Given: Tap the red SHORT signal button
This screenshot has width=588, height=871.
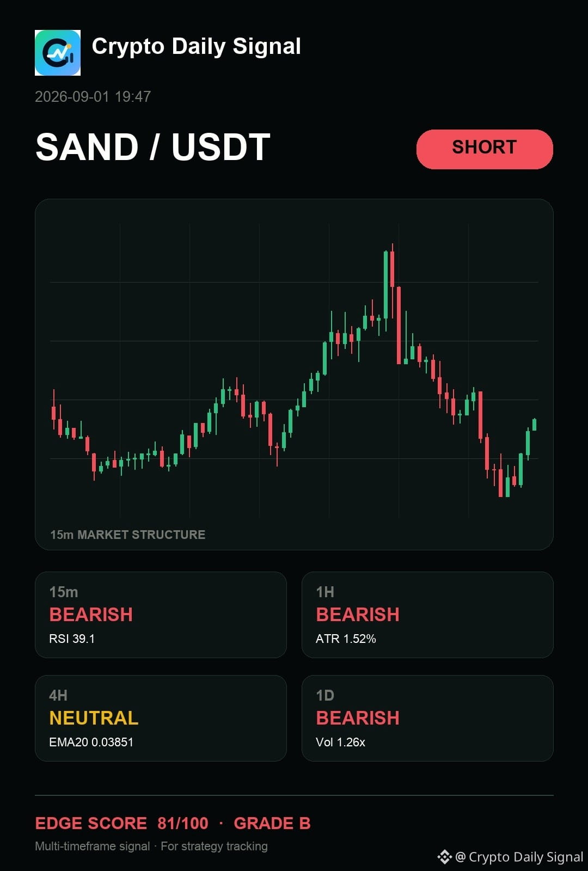Looking at the screenshot, I should 485,149.
